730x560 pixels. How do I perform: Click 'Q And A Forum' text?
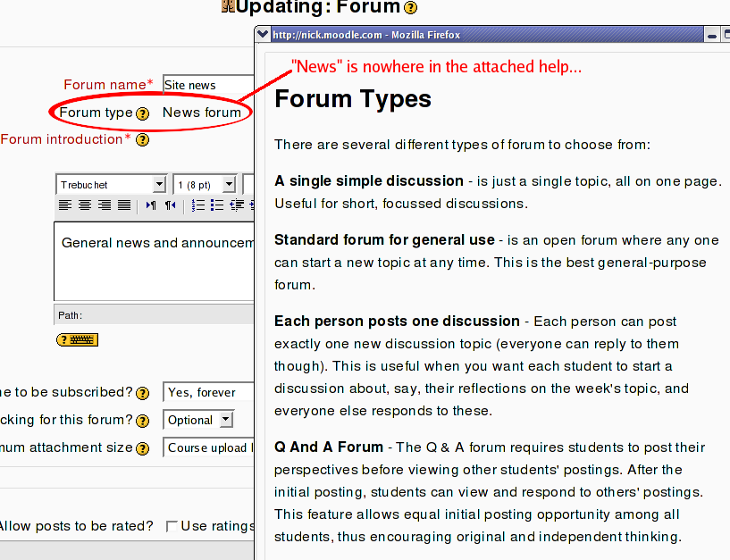328,447
